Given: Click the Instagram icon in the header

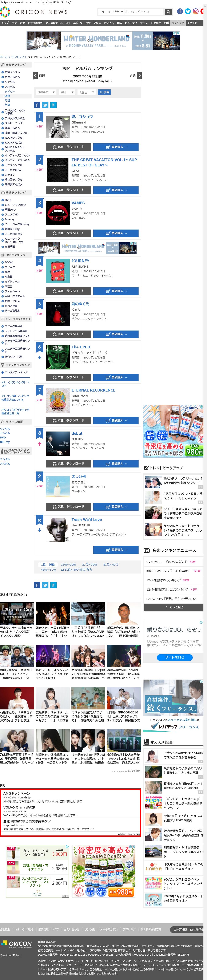Looking at the screenshot, I should [x=196, y=11].
